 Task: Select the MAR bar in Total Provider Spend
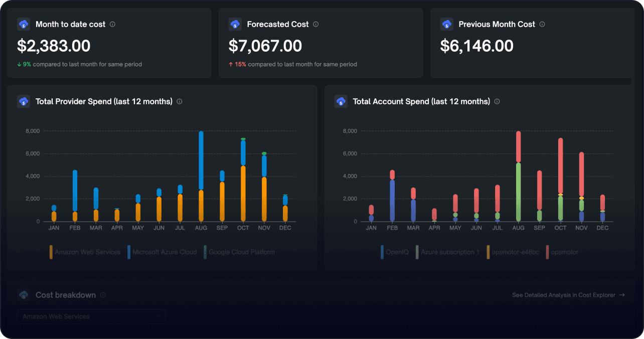tap(96, 205)
